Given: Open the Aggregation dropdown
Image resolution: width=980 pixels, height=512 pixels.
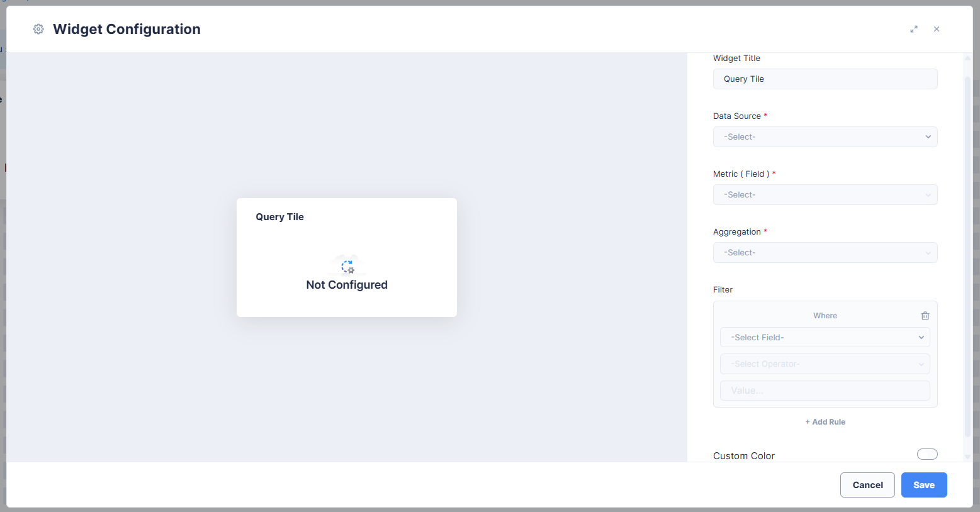Looking at the screenshot, I should 825,252.
